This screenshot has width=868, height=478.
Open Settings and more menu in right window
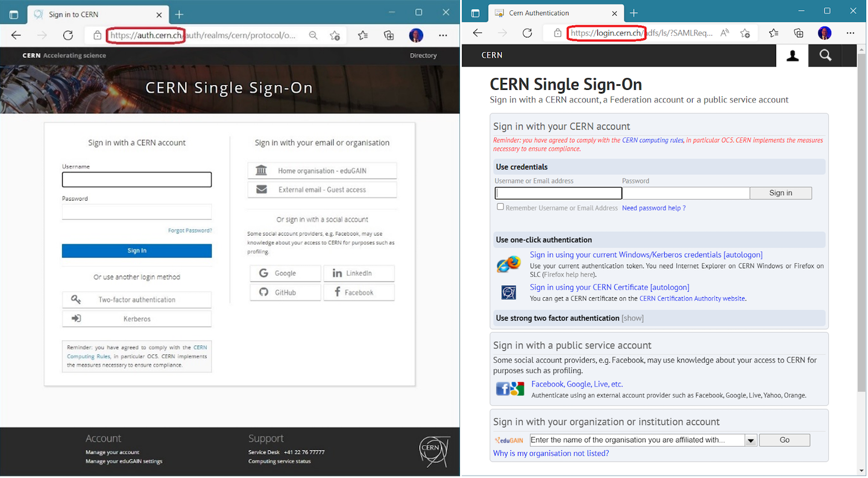click(851, 33)
